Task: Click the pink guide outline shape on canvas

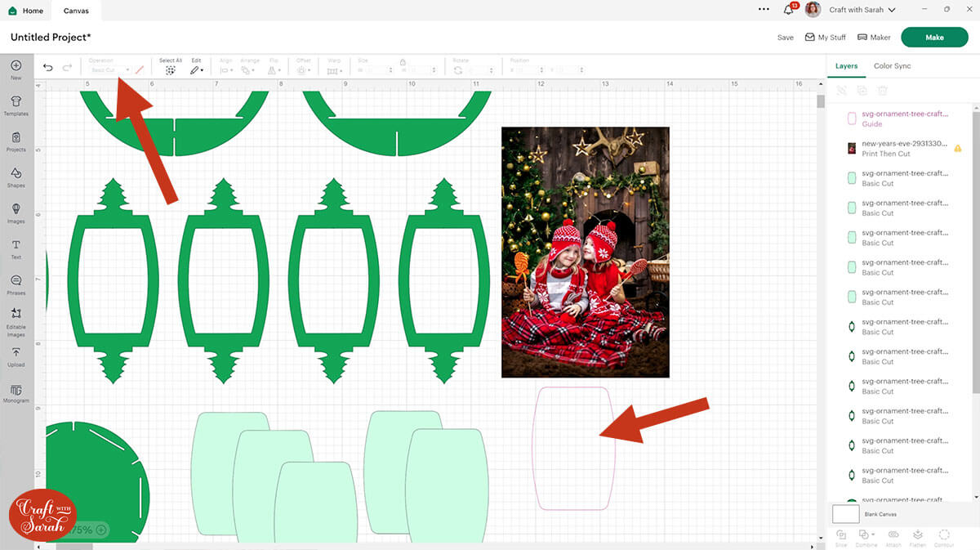Action: click(573, 449)
